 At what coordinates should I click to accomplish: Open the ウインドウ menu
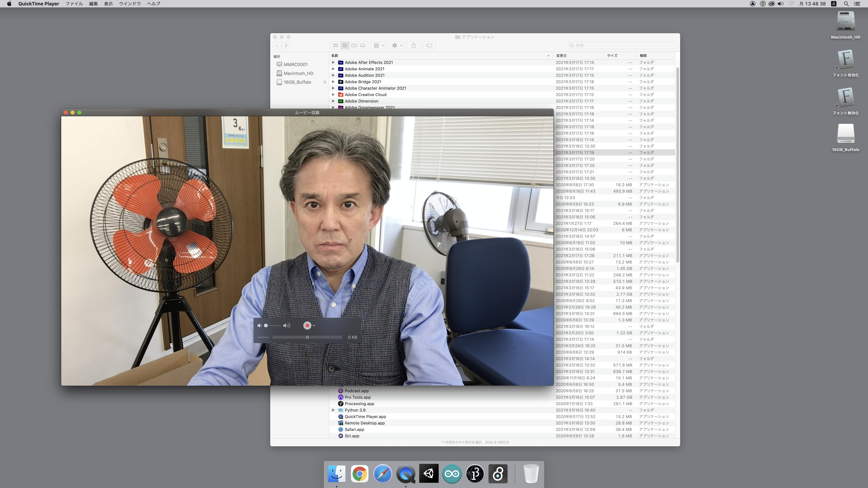[x=130, y=4]
